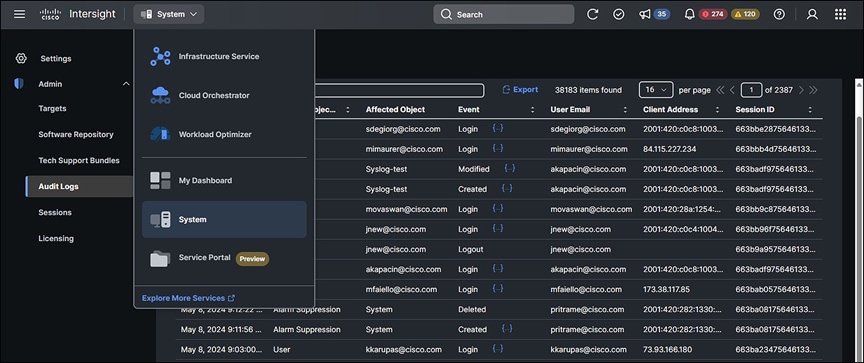Click the Affected Object column header
This screenshot has width=864, height=363.
pos(395,110)
